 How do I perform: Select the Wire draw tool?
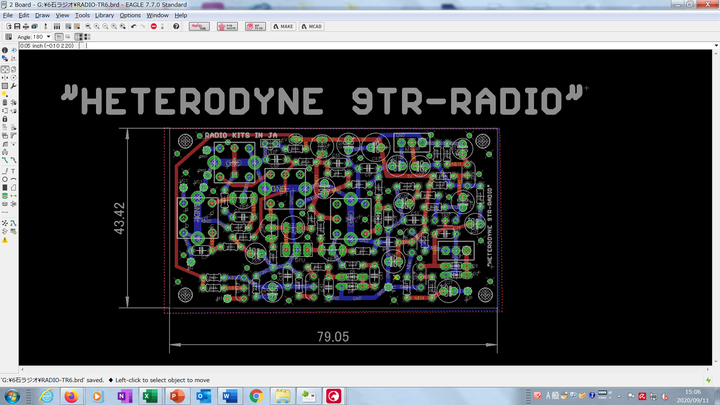[5, 171]
